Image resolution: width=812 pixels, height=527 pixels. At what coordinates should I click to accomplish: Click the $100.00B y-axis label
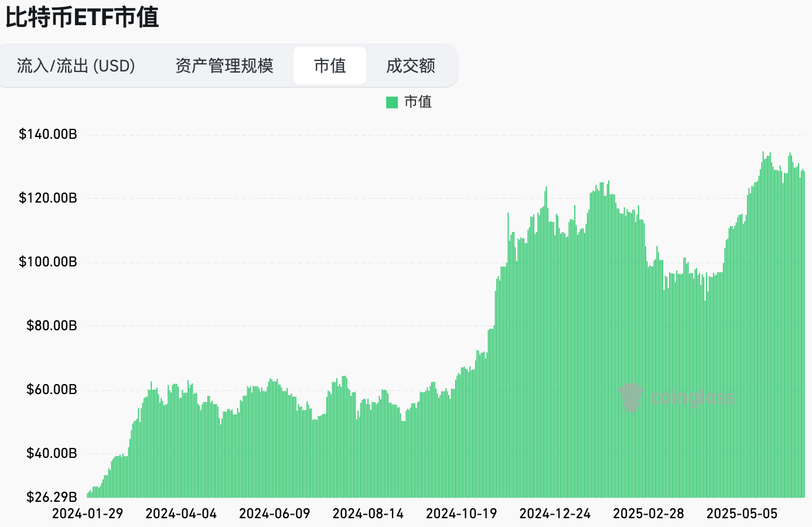[48, 262]
